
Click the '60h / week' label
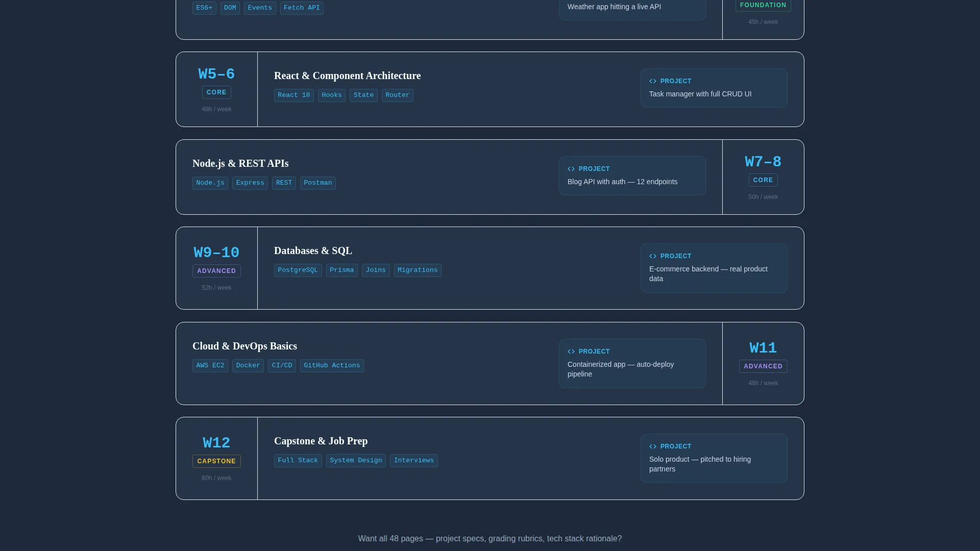(x=216, y=478)
